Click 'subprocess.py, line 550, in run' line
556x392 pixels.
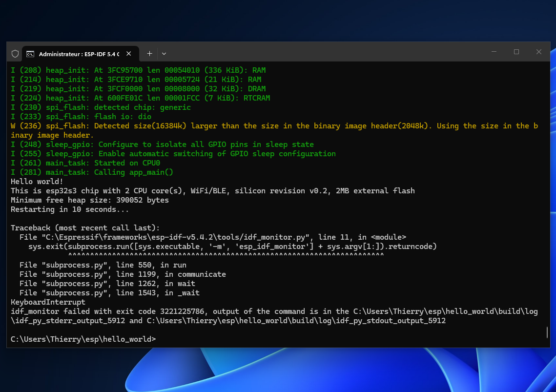point(103,265)
